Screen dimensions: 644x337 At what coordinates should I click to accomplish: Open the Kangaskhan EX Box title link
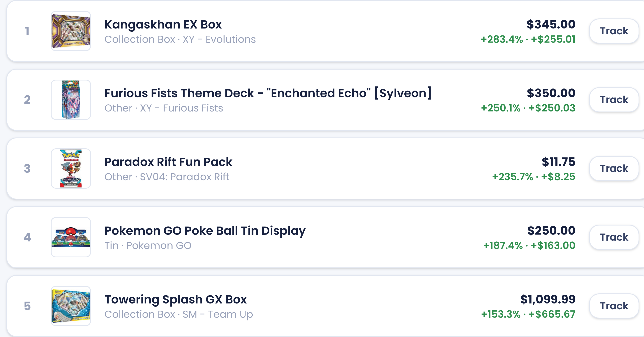pyautogui.click(x=163, y=25)
